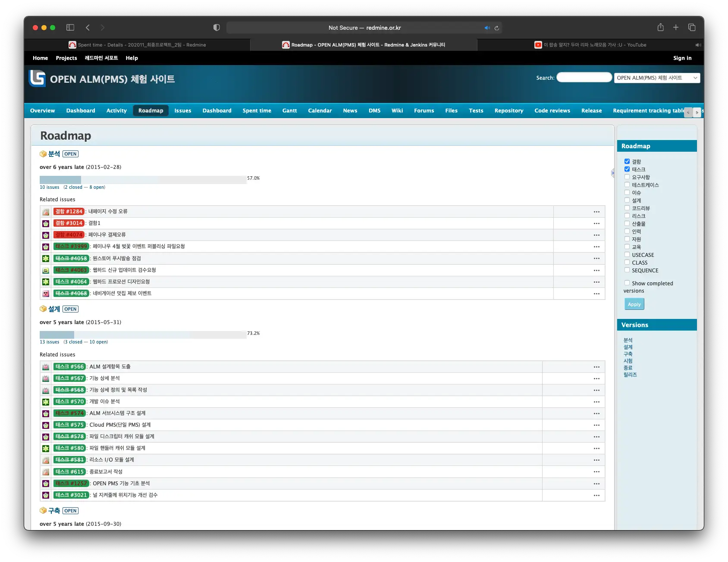Switch to the Gantt tab
728x562 pixels.
(x=289, y=111)
